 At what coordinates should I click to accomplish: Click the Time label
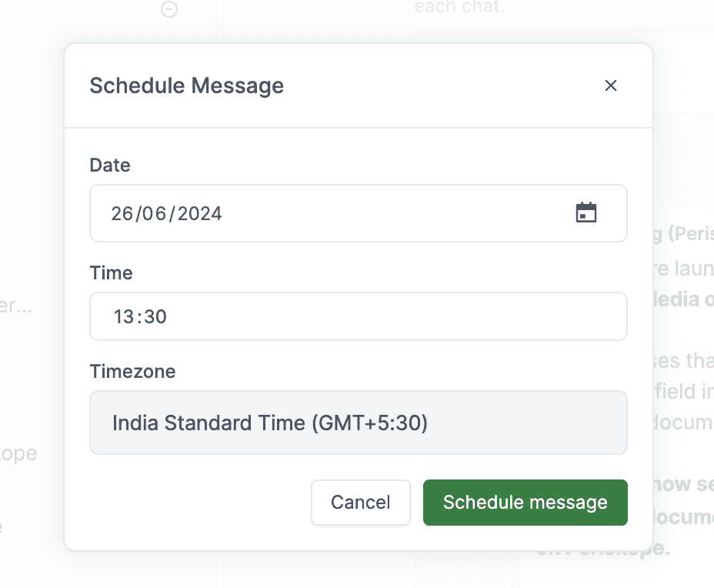111,272
